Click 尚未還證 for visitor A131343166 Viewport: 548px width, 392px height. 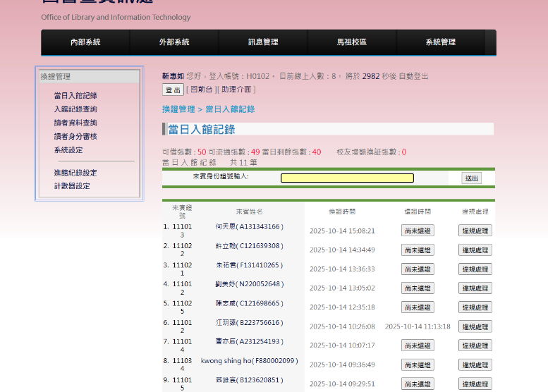(418, 231)
